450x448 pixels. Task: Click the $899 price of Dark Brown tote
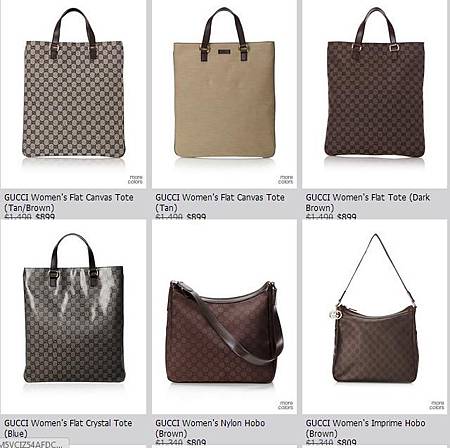pos(346,217)
